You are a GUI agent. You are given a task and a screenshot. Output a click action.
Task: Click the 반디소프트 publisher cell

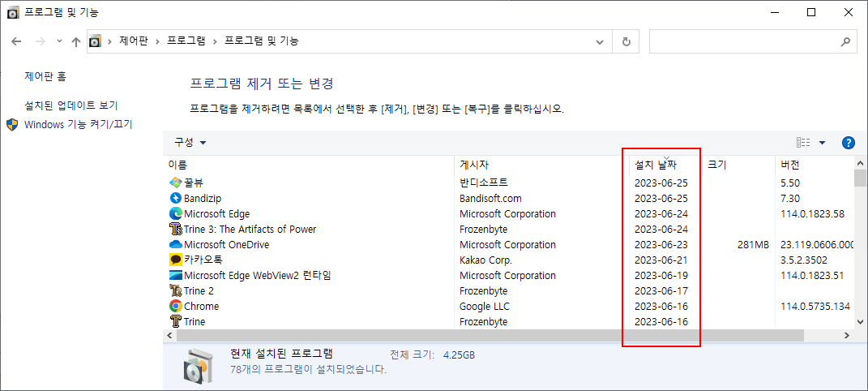483,183
